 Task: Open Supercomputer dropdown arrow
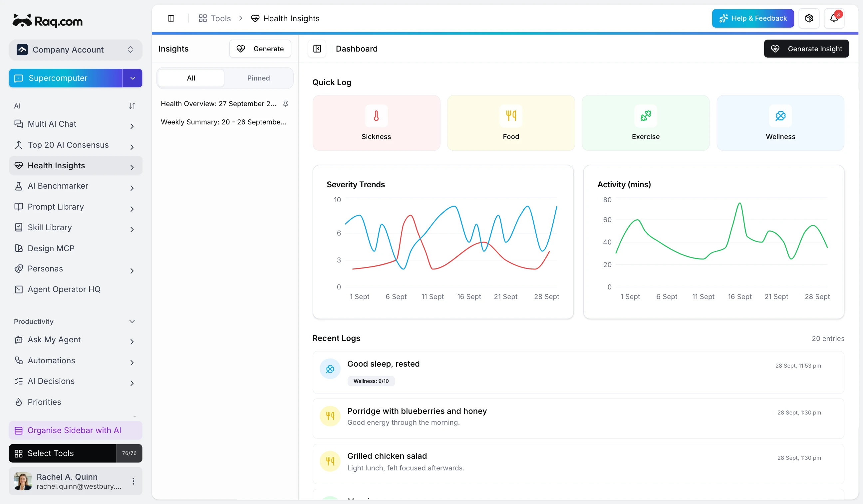point(133,78)
